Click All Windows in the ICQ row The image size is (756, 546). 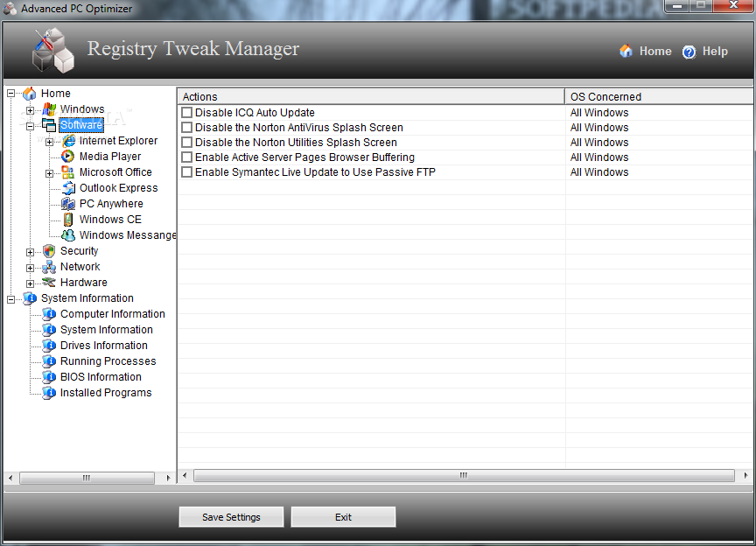[599, 112]
